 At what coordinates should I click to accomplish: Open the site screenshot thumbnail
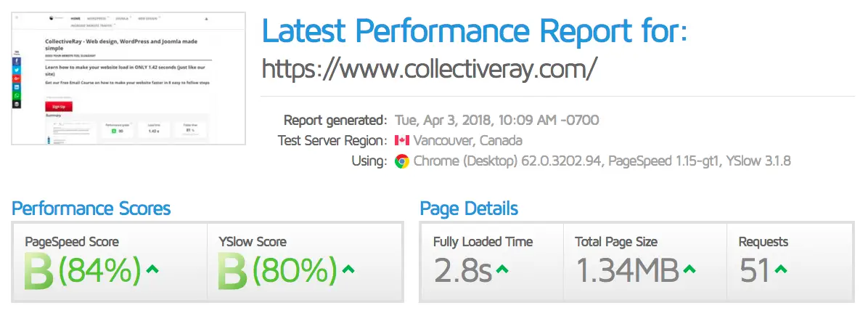[128, 78]
